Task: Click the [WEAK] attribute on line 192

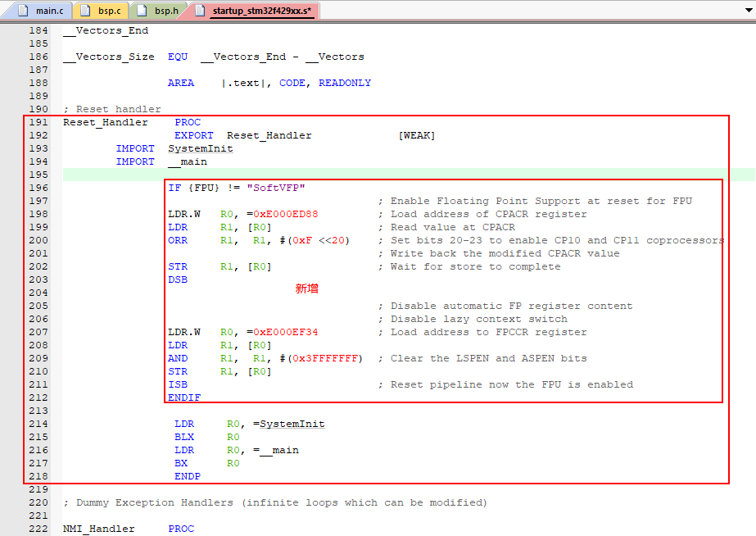Action: click(x=417, y=135)
